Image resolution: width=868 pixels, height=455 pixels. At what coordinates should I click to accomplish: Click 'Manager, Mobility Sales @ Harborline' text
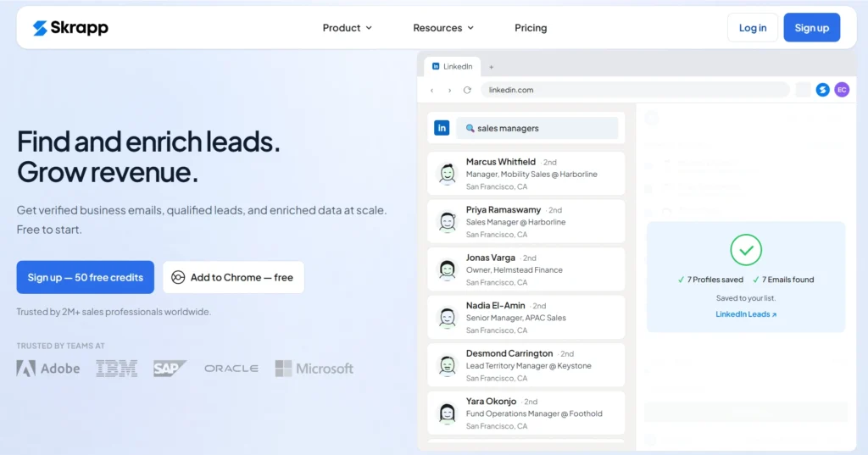coord(531,174)
